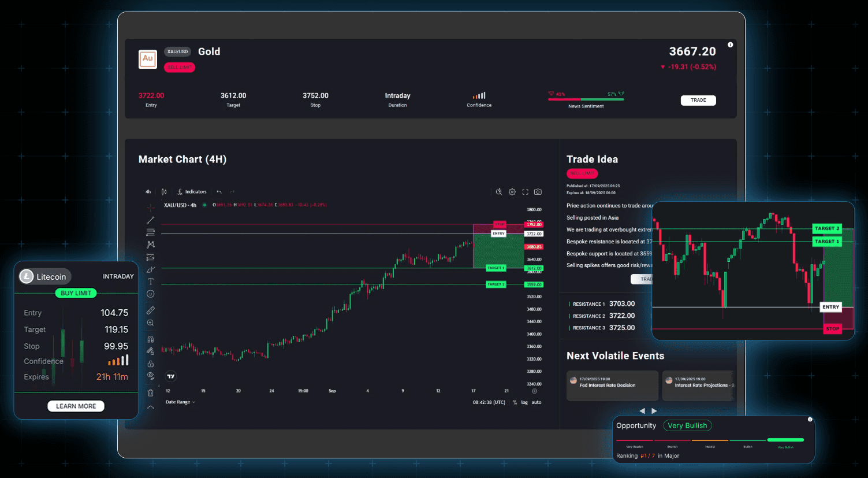The image size is (868, 478).
Task: Open chart settings gear icon
Action: pyautogui.click(x=512, y=192)
